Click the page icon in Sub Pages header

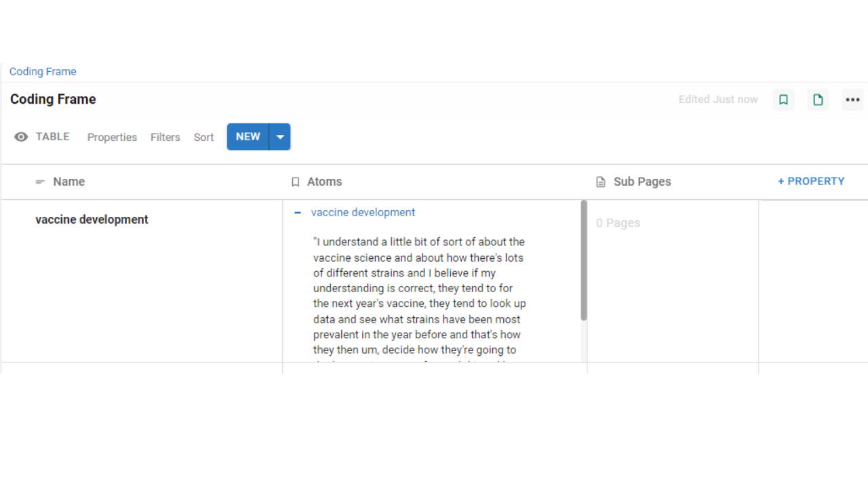pyautogui.click(x=600, y=182)
